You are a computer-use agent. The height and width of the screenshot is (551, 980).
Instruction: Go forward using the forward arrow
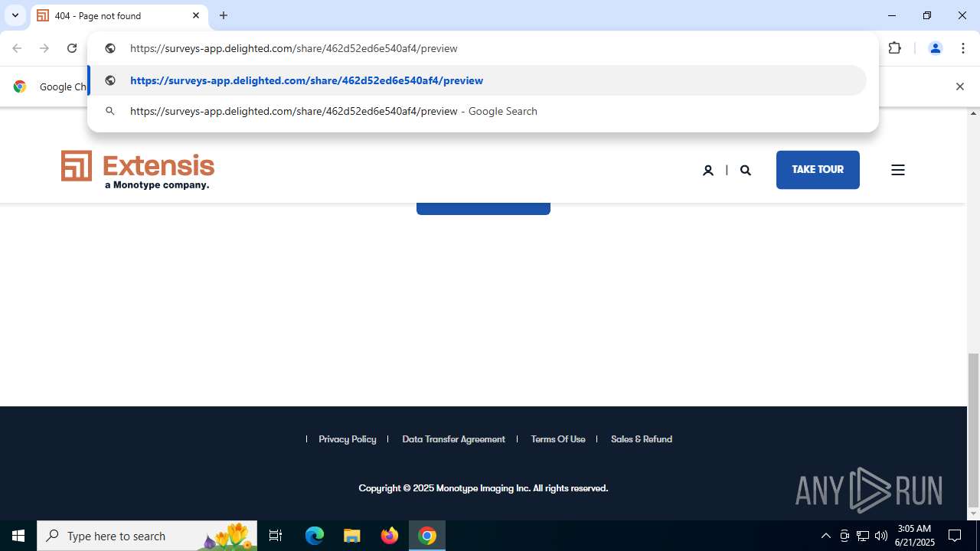[x=44, y=48]
